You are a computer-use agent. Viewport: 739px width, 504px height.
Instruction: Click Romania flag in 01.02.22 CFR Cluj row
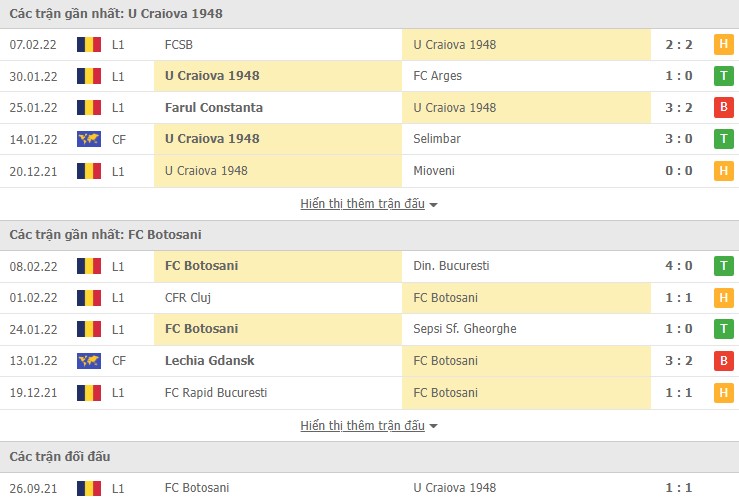tap(89, 297)
